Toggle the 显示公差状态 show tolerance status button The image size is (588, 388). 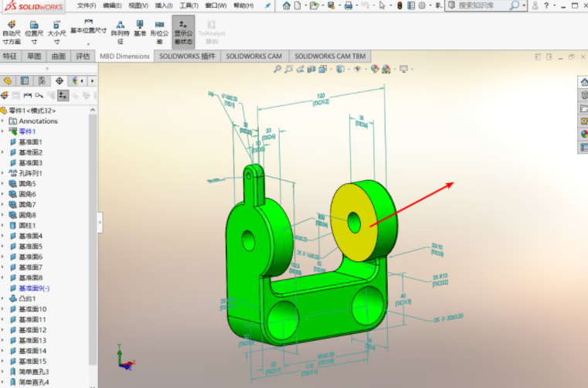[x=183, y=32]
